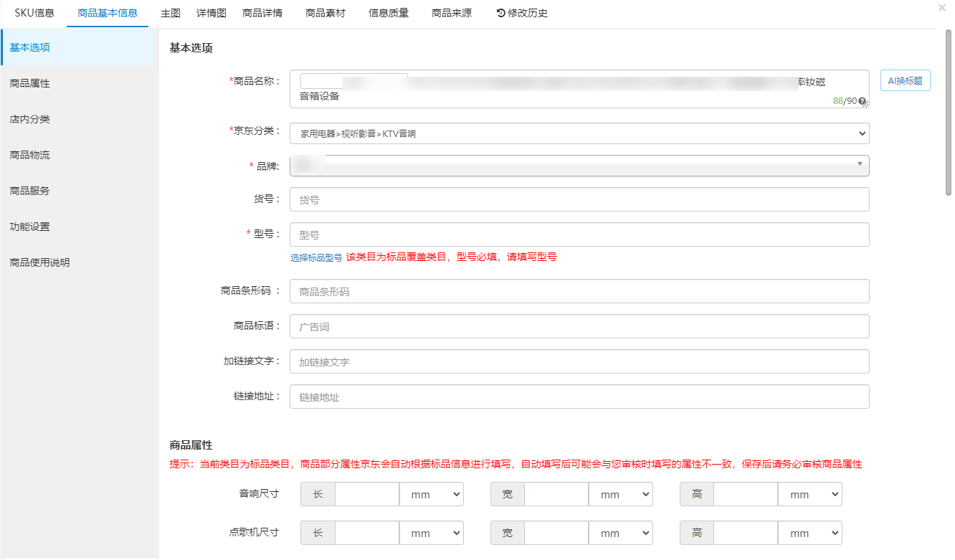Viewport: 955px width, 560px height.
Task: Focus the 型号 input field
Action: pyautogui.click(x=579, y=235)
